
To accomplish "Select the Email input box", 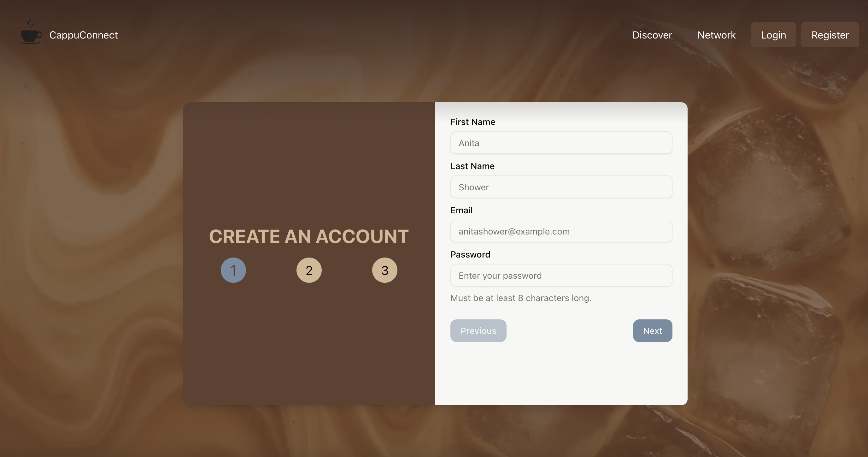I will pyautogui.click(x=561, y=231).
